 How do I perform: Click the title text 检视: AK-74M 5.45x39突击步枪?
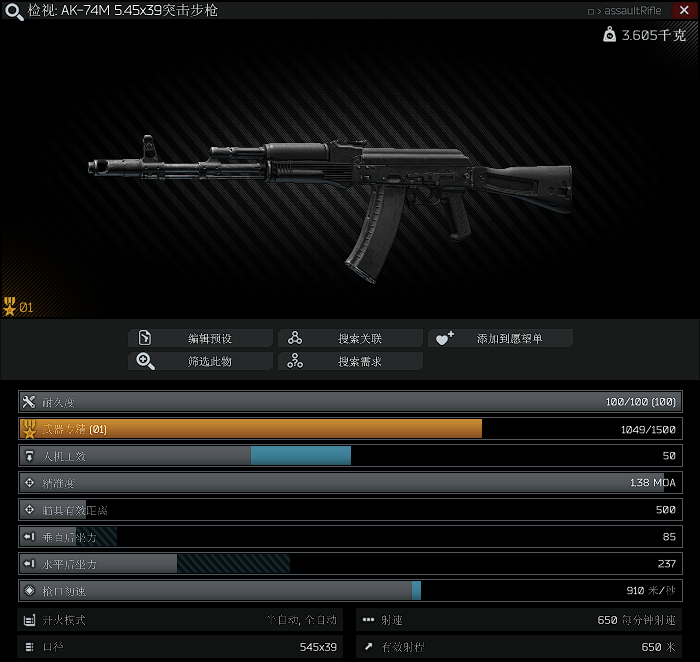click(x=123, y=10)
